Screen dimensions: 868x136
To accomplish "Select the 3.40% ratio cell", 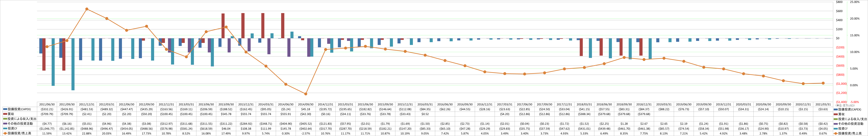I will point(525,133).
